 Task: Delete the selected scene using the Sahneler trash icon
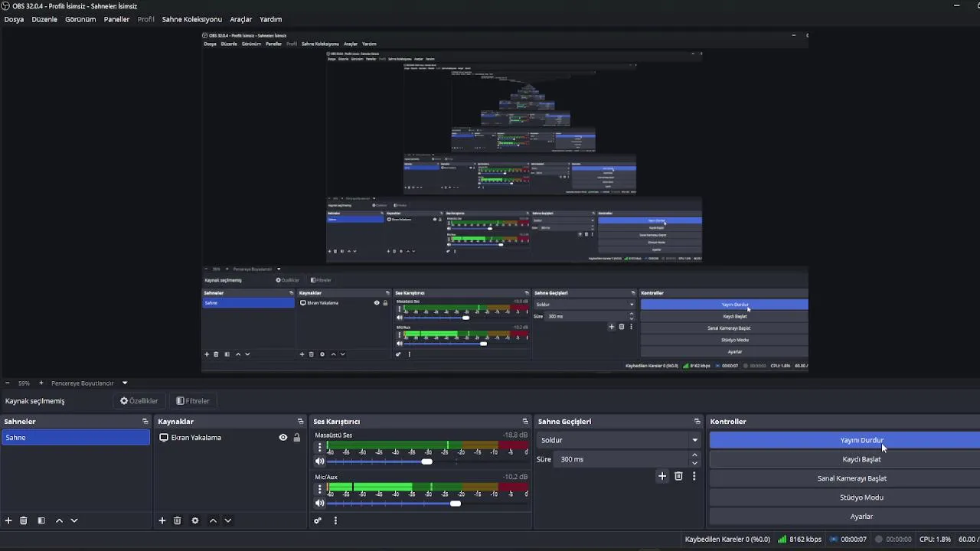24,520
